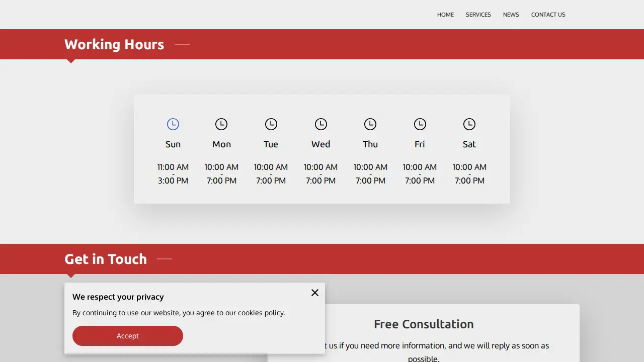Click the Working Hours heading
The image size is (644, 362).
coord(114,44)
